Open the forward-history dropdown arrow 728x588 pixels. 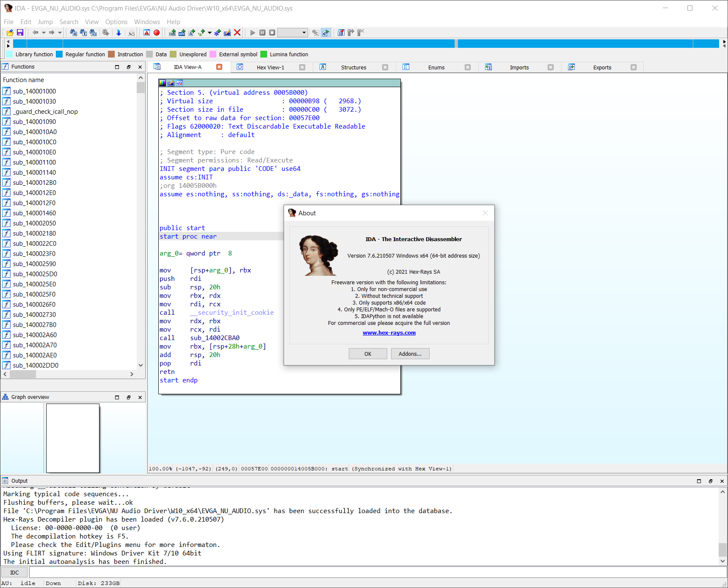[60, 33]
